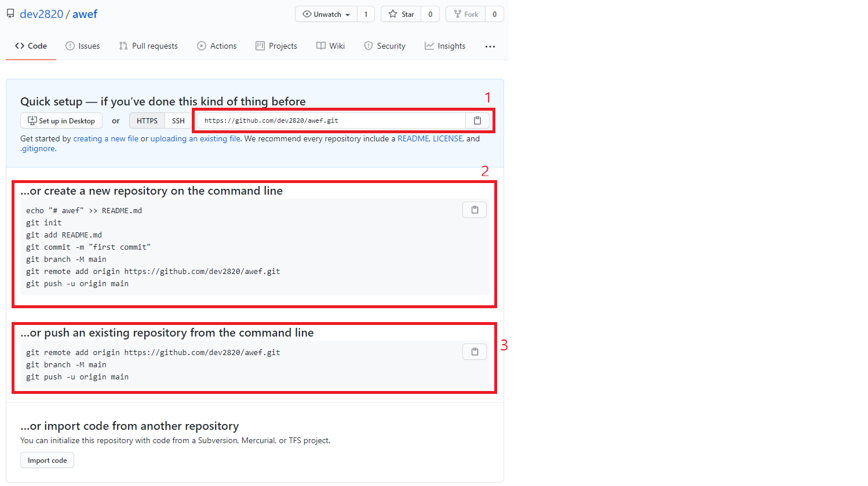This screenshot has width=868, height=486.
Task: Go to the Insights tab
Action: (445, 46)
